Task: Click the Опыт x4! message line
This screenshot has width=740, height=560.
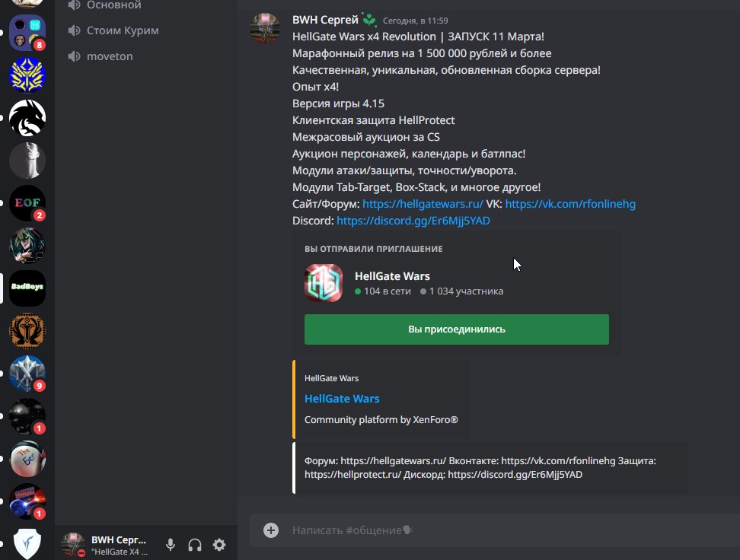Action: click(x=315, y=87)
